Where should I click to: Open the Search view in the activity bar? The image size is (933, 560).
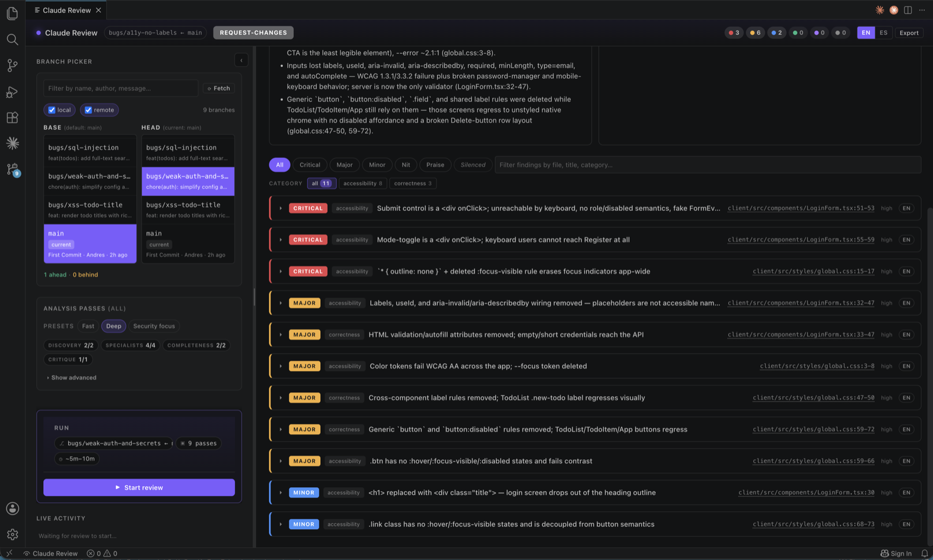coord(12,39)
